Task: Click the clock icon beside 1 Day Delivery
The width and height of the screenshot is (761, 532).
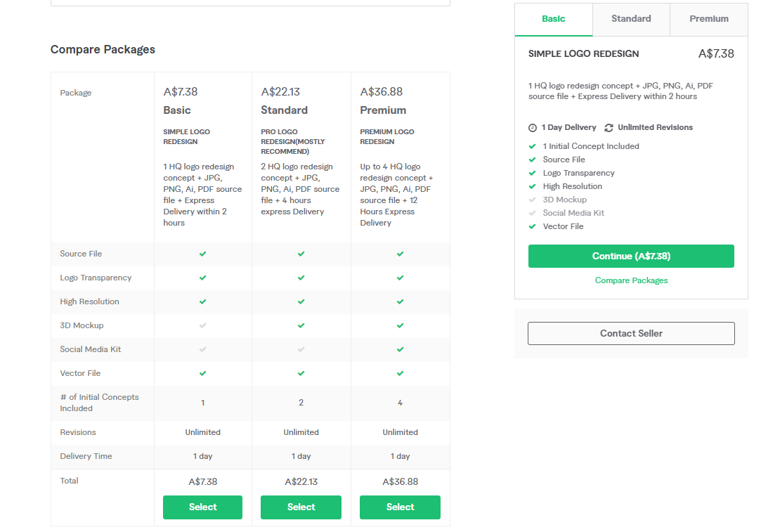Action: [533, 128]
